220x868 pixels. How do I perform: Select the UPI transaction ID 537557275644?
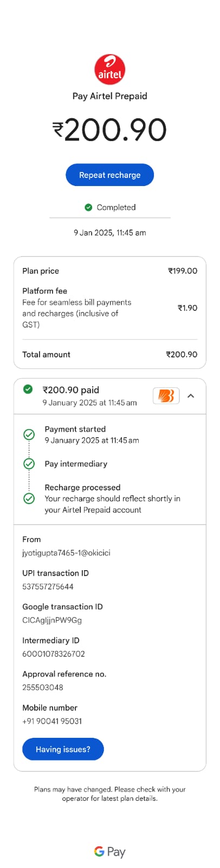48,586
